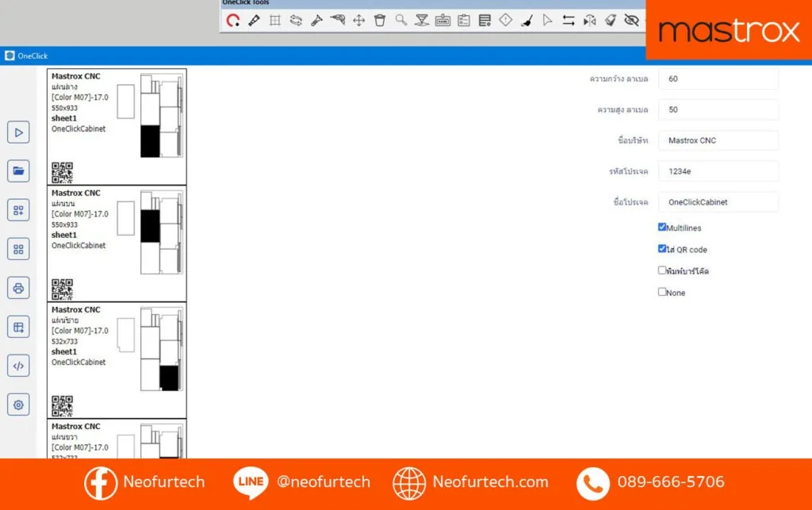The image size is (812, 510).
Task: Click the four-squares grid icon in sidebar
Action: (x=19, y=249)
